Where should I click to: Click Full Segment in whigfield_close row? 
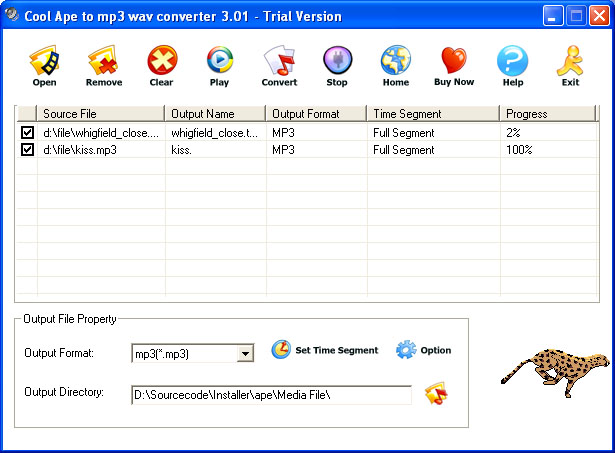click(404, 133)
